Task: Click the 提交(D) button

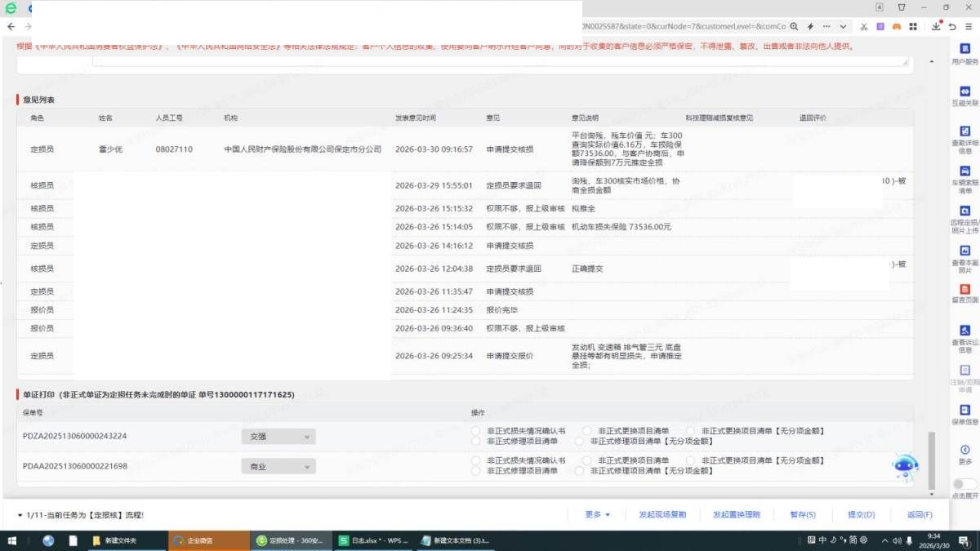Action: coord(861,514)
